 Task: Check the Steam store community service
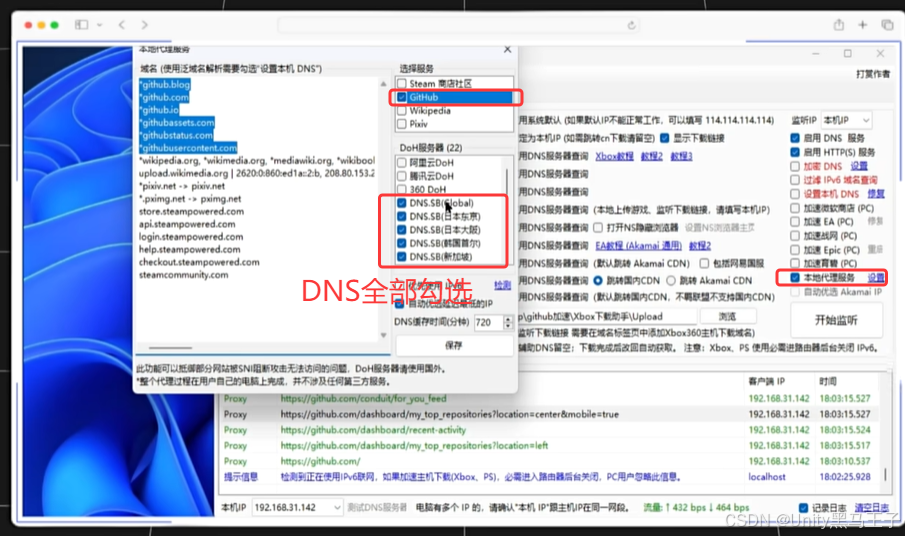pyautogui.click(x=402, y=84)
